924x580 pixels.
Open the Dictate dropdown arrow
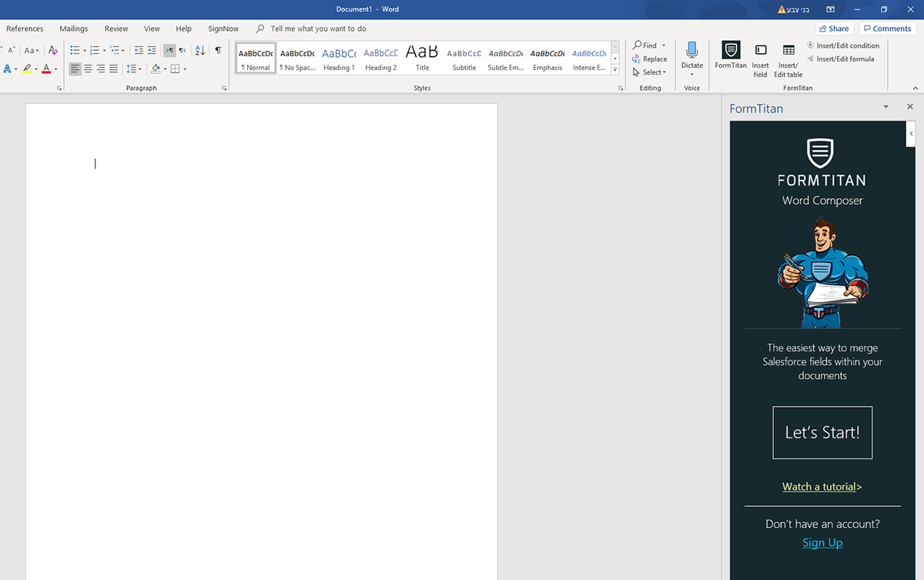pos(692,75)
